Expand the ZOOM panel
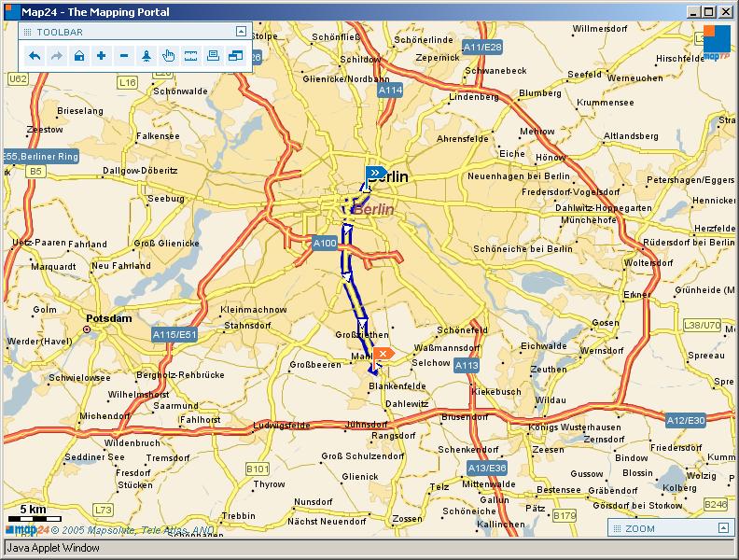Viewport: 739px width, 560px height. pos(725,528)
